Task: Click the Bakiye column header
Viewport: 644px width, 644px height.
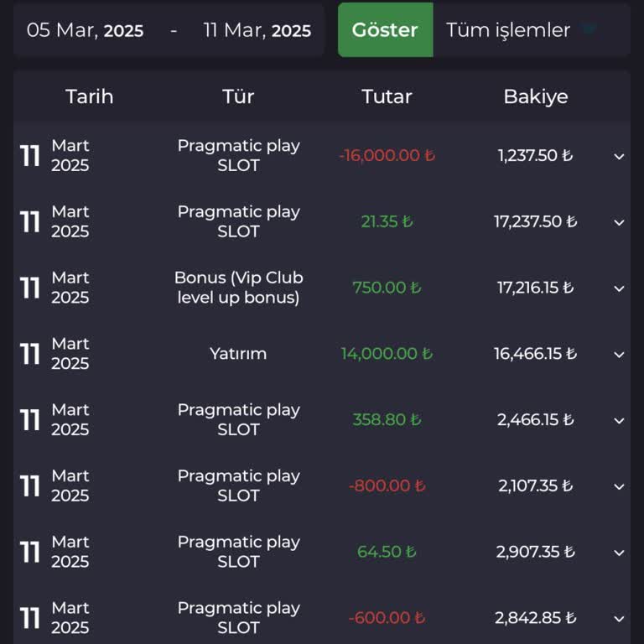Action: 535,96
